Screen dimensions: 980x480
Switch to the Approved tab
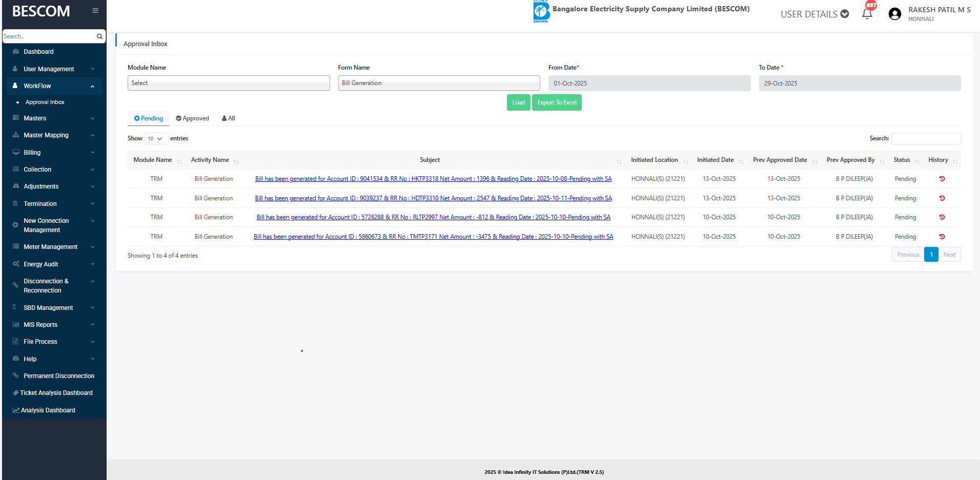pyautogui.click(x=192, y=118)
